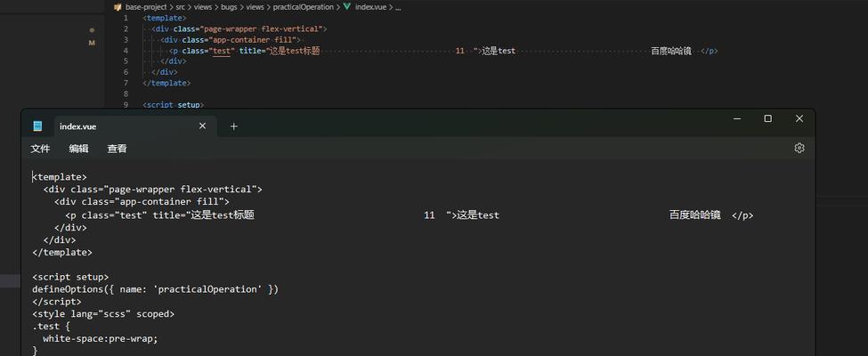Click the style lang="scss" scoped line
Image resolution: width=868 pixels, height=356 pixels.
pyautogui.click(x=103, y=314)
